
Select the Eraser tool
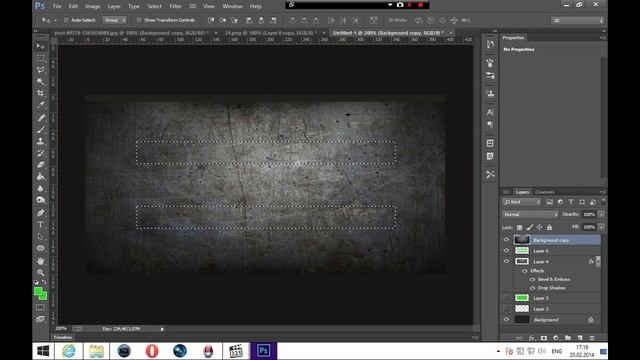click(x=40, y=165)
